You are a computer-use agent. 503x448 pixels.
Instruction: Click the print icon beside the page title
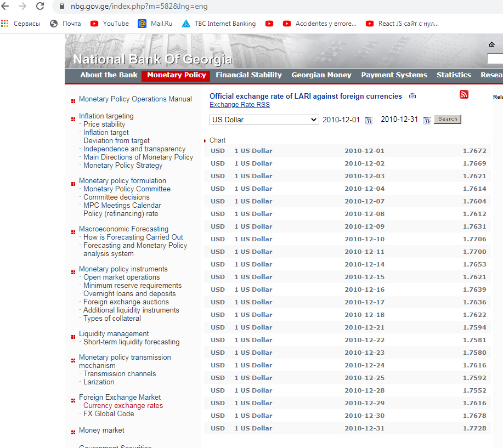(x=412, y=96)
